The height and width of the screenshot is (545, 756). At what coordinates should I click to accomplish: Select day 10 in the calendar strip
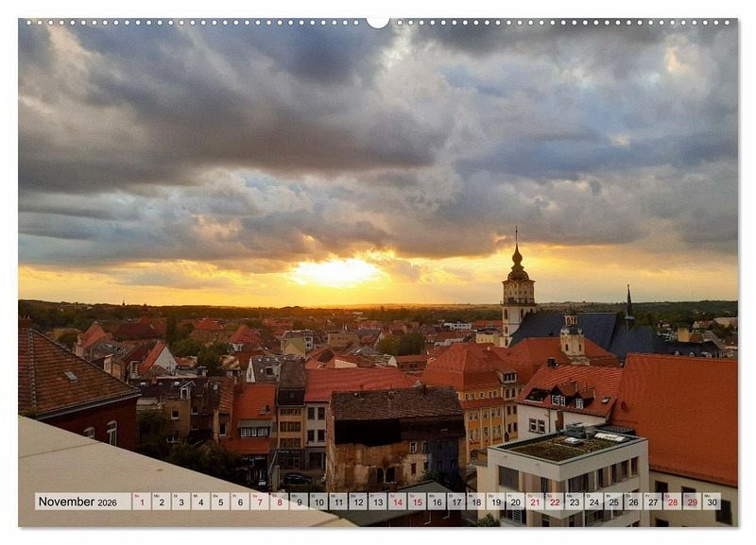318,502
